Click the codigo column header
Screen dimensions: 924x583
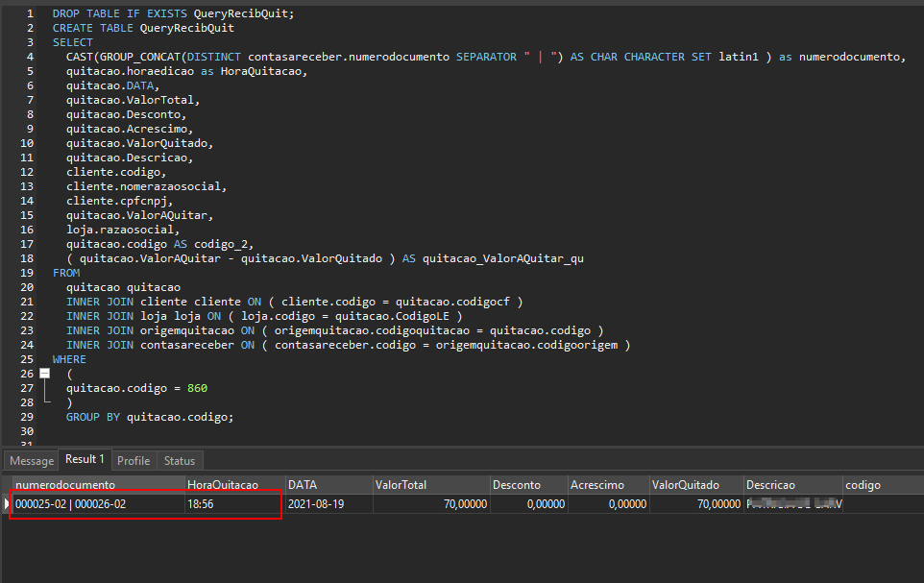click(883, 485)
